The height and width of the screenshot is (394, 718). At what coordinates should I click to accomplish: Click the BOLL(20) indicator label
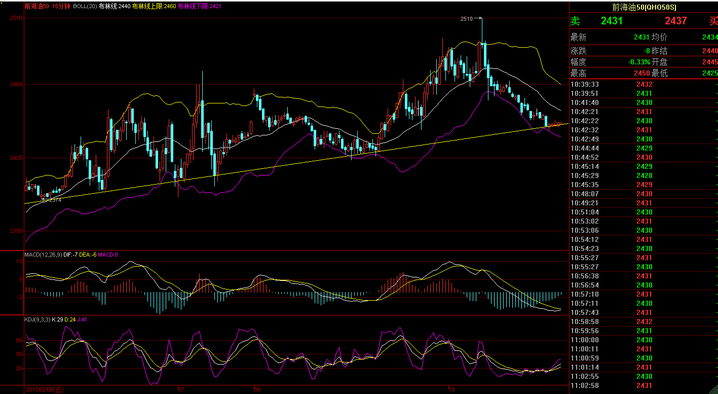[x=85, y=6]
